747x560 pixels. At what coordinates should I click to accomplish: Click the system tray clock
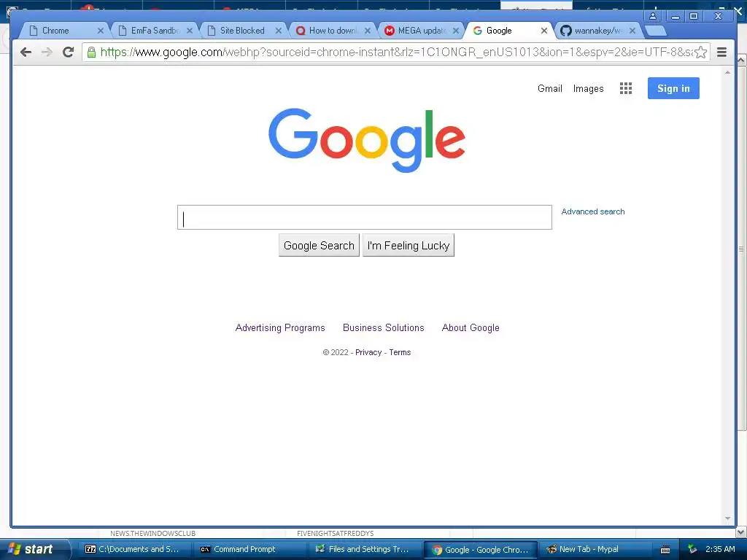720,549
